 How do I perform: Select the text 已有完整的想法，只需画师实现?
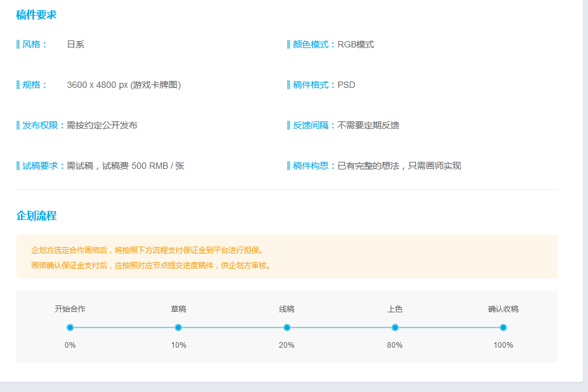click(x=400, y=166)
